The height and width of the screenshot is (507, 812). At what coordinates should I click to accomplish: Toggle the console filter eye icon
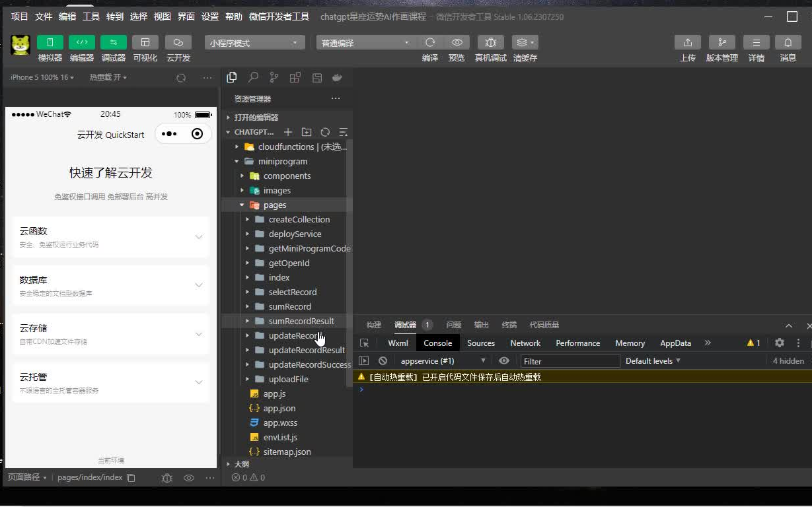click(x=503, y=360)
